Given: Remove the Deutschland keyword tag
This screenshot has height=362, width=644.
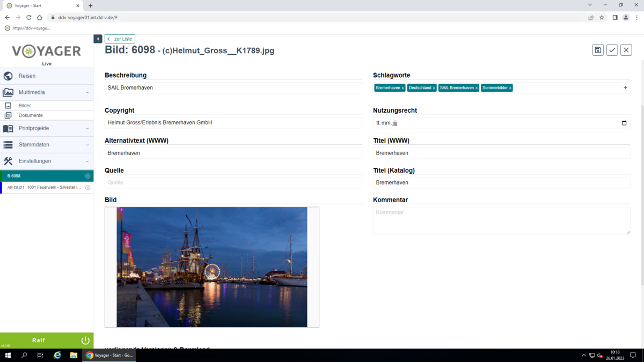Looking at the screenshot, I should click(434, 88).
